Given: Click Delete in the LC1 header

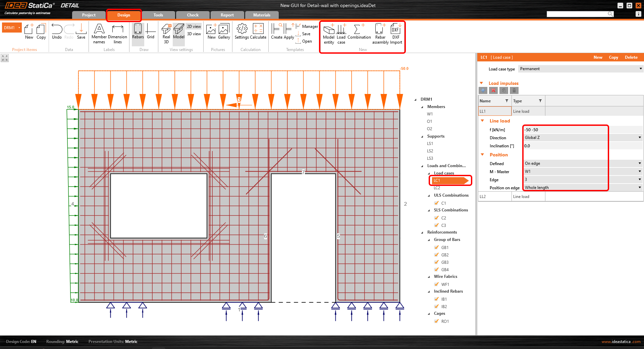Looking at the screenshot, I should tap(631, 57).
